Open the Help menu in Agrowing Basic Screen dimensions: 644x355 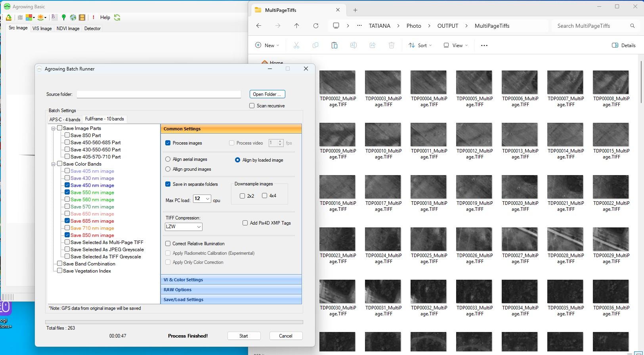(x=105, y=17)
